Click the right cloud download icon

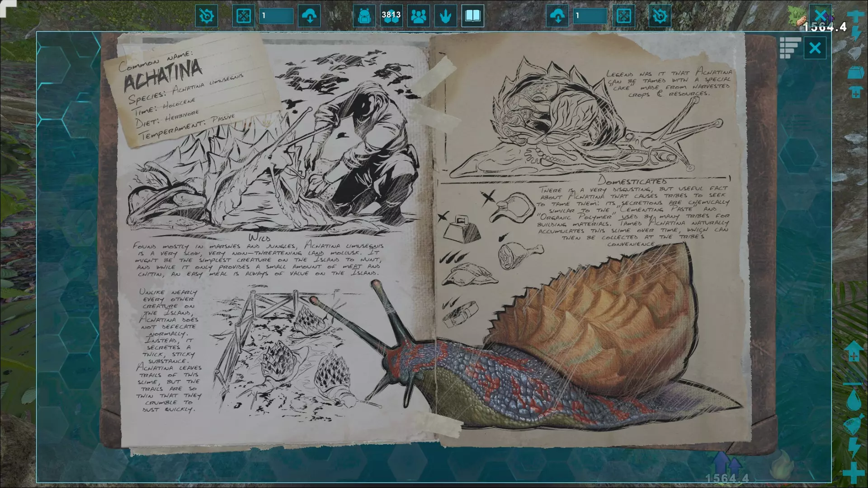click(x=557, y=16)
